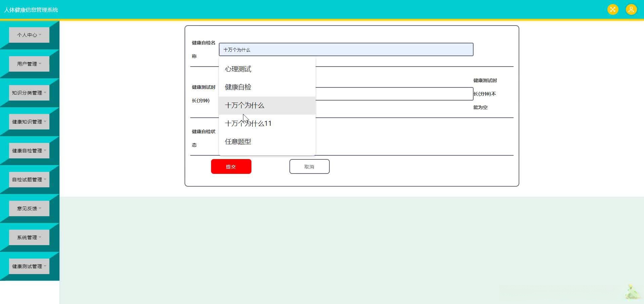Image resolution: width=644 pixels, height=304 pixels.
Task: Select 健康自检 option in dropdown list
Action: pos(267,87)
